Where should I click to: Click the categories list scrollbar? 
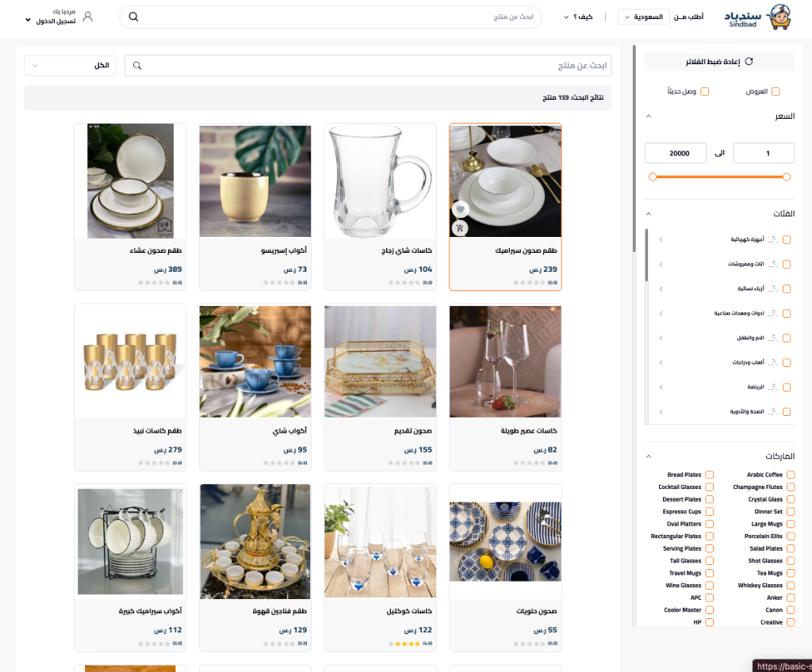point(646,254)
